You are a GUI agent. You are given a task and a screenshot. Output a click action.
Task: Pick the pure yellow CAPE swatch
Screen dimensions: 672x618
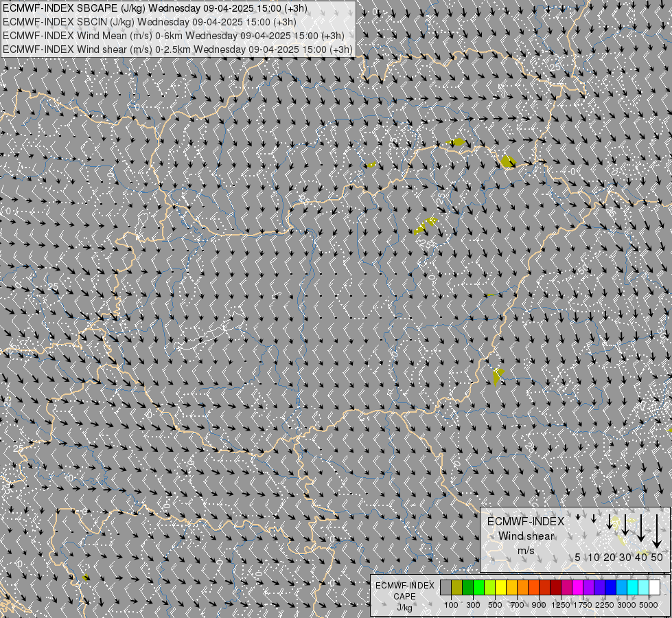coord(501,588)
